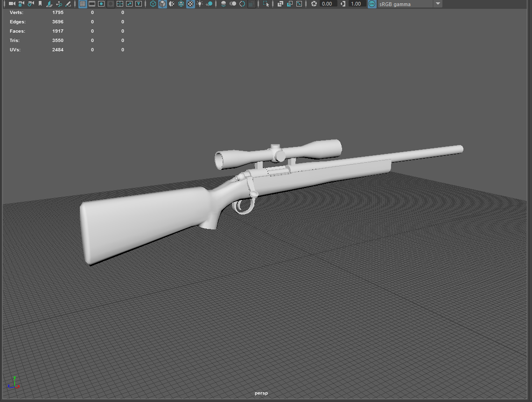532x402 pixels.
Task: Open Camera Attributes via gear camera icon
Action: coord(31,4)
